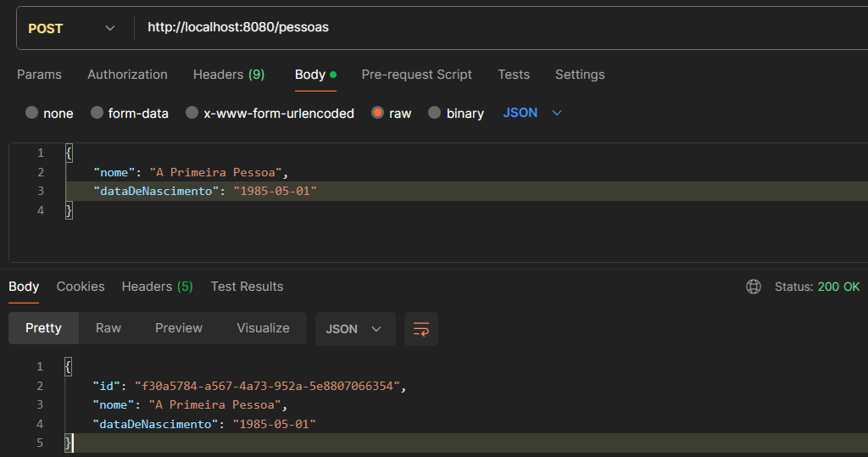Switch to Preview response view
This screenshot has height=457, width=868.
coord(179,328)
